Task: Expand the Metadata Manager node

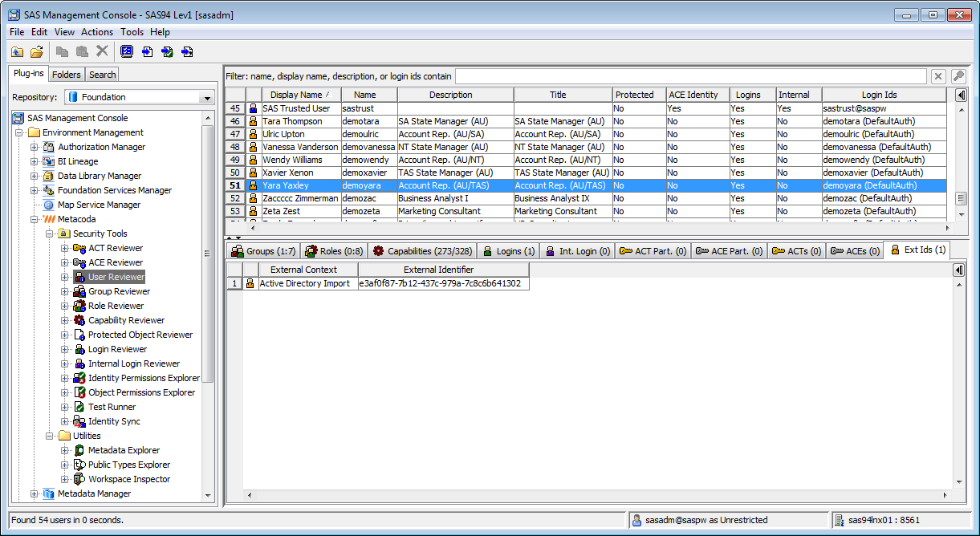Action: tap(35, 493)
